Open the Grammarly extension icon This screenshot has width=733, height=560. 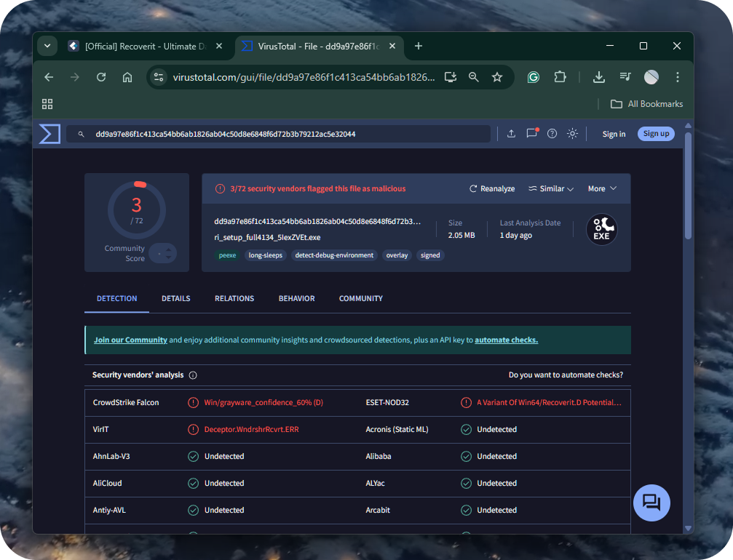[534, 77]
